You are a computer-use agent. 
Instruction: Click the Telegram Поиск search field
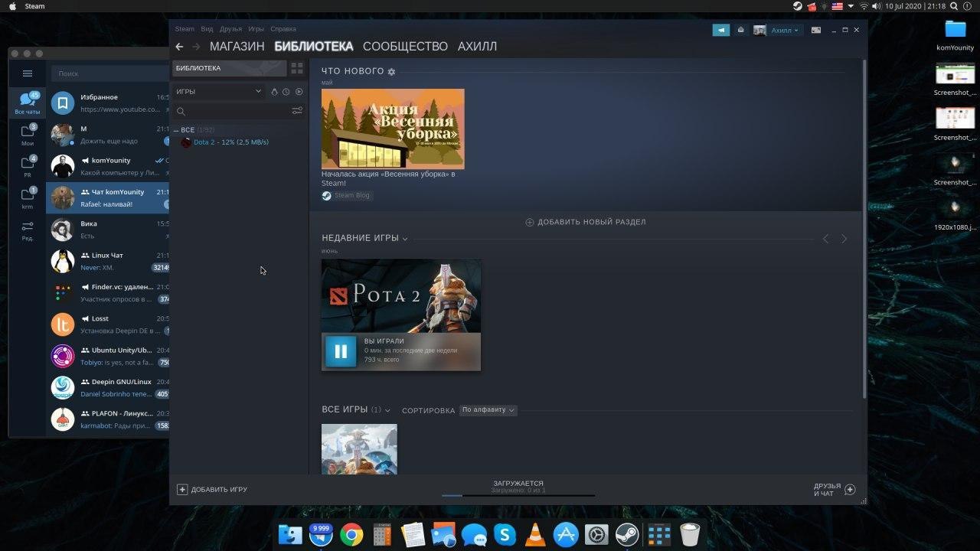click(110, 73)
